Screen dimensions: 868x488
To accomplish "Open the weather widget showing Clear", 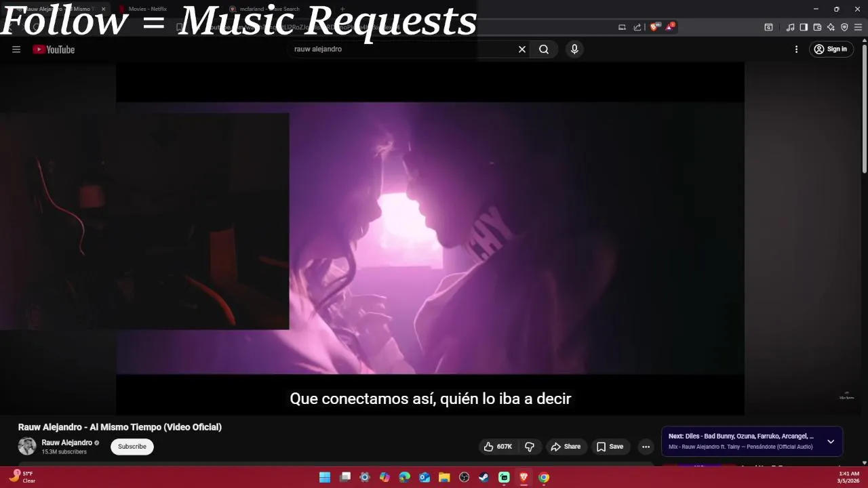I will [x=22, y=477].
